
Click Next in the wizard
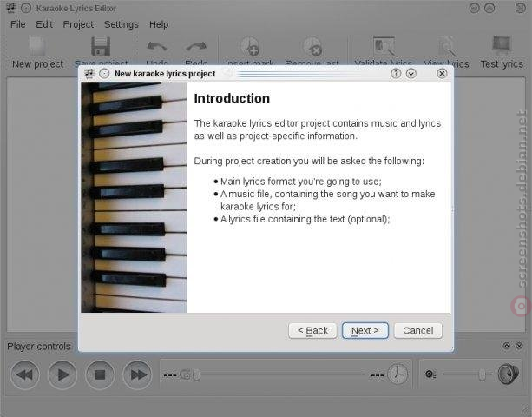[365, 330]
